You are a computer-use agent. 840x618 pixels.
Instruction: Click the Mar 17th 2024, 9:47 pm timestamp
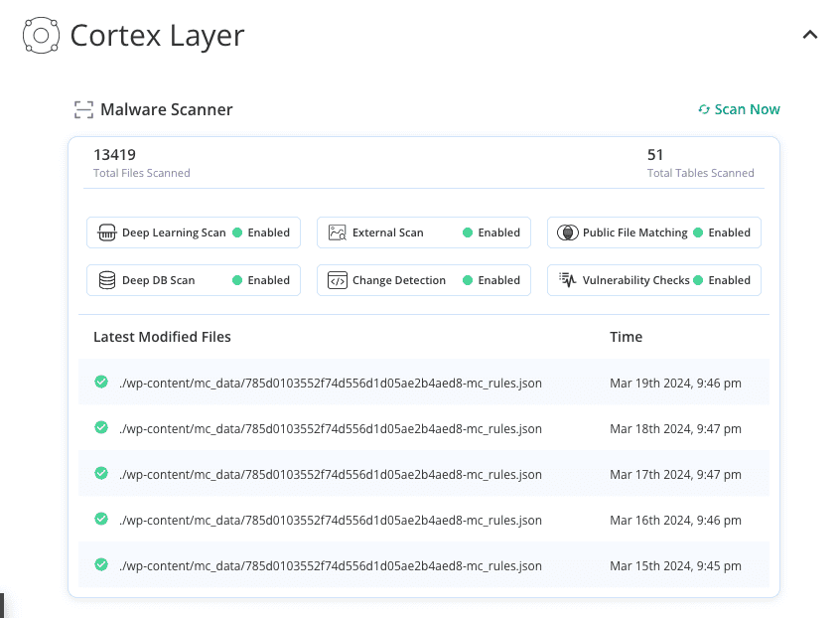click(675, 474)
